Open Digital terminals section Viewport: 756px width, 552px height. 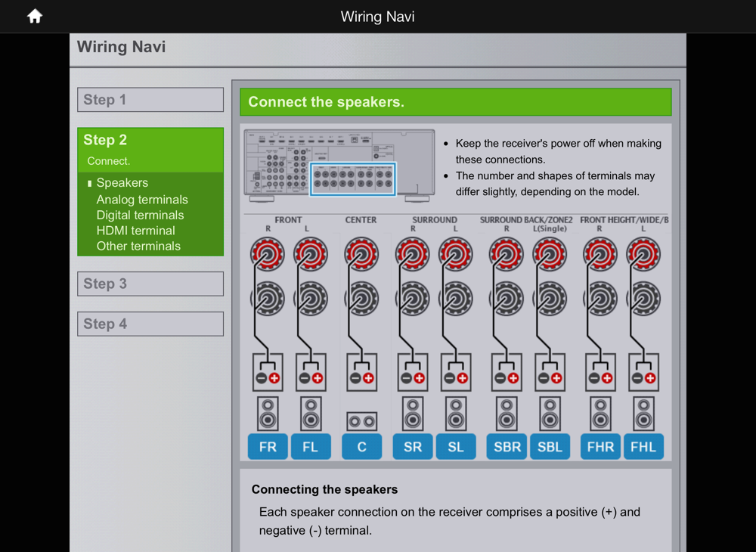pyautogui.click(x=140, y=215)
